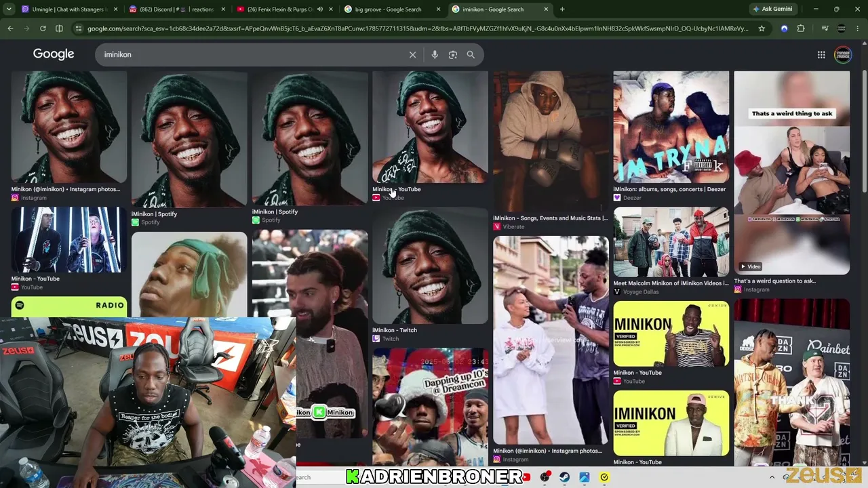Screen dimensions: 868x488
Task: Open Google Lens image search
Action: point(453,55)
